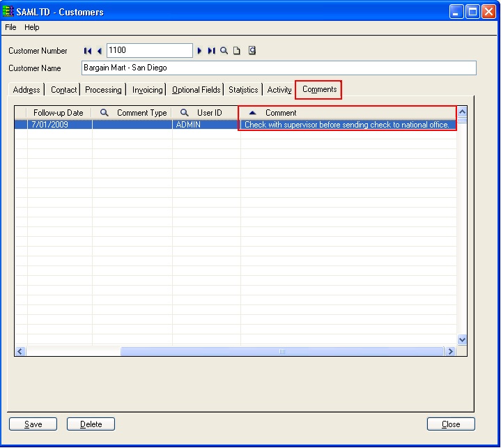501x448 pixels.
Task: Click the Customer Name input field
Action: [x=279, y=68]
